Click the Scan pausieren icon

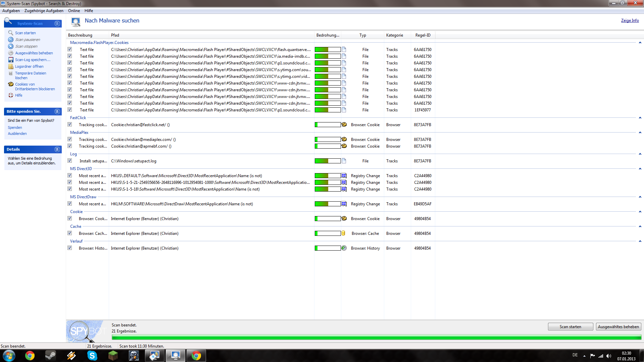coord(11,40)
